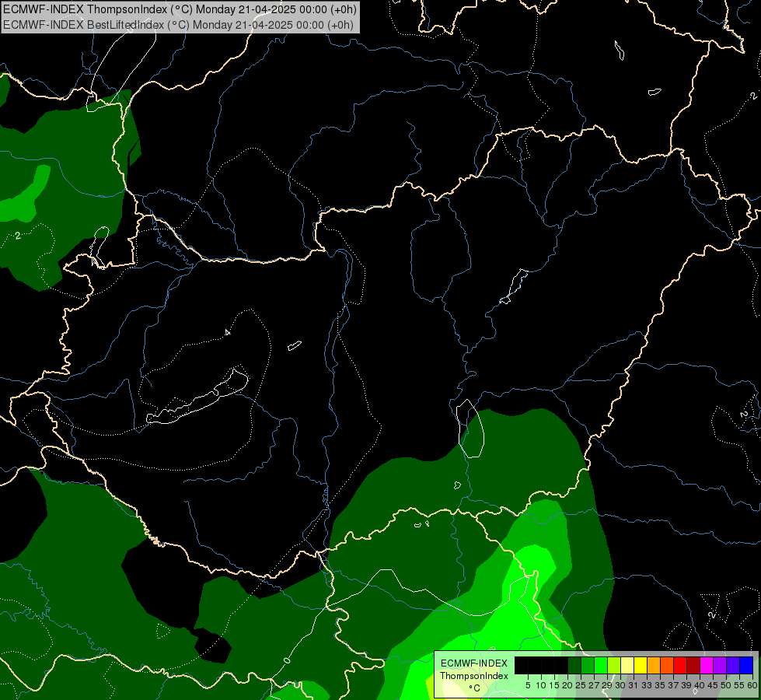This screenshot has height=700, width=761.
Task: Click the legend tick value 29
Action: (606, 685)
